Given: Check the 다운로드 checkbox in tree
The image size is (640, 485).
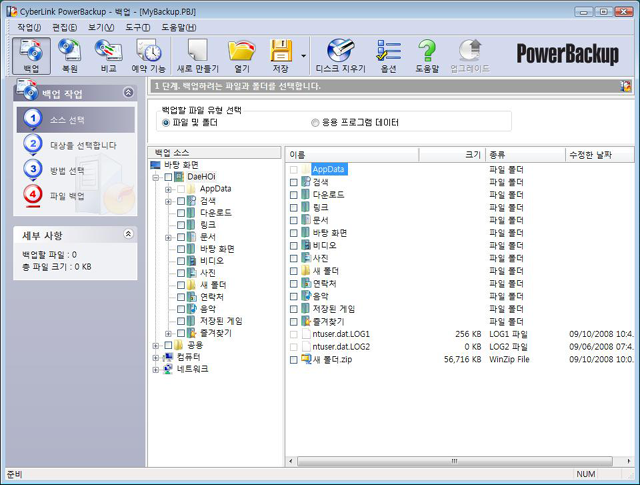Looking at the screenshot, I should coord(181,213).
